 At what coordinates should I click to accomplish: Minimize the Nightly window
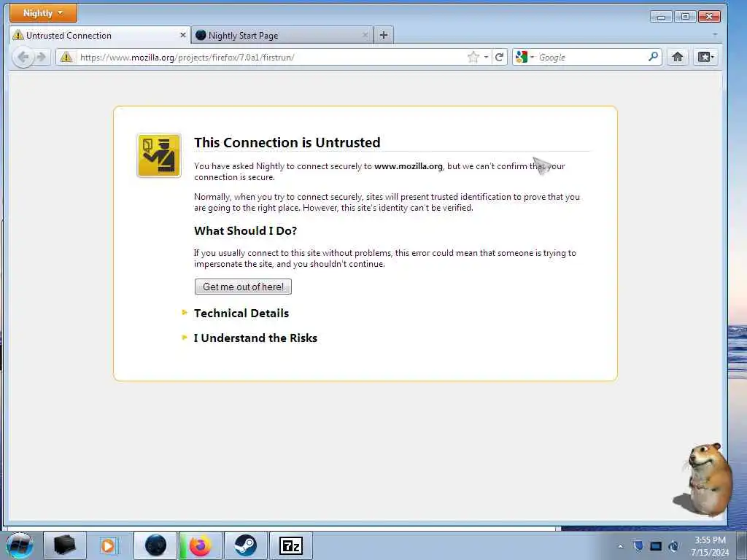pyautogui.click(x=661, y=17)
